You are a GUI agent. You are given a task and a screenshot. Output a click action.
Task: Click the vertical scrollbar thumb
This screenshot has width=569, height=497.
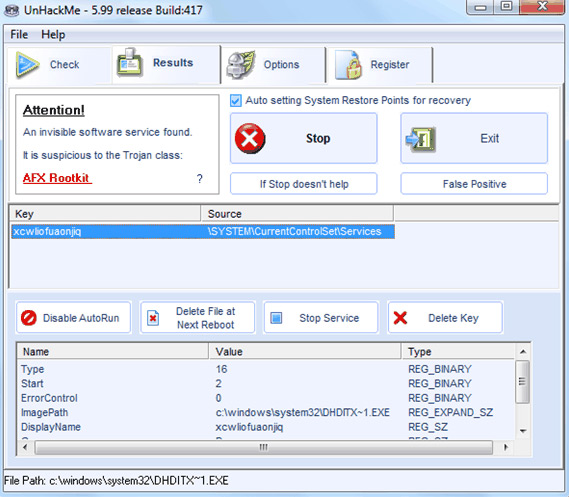(522, 381)
